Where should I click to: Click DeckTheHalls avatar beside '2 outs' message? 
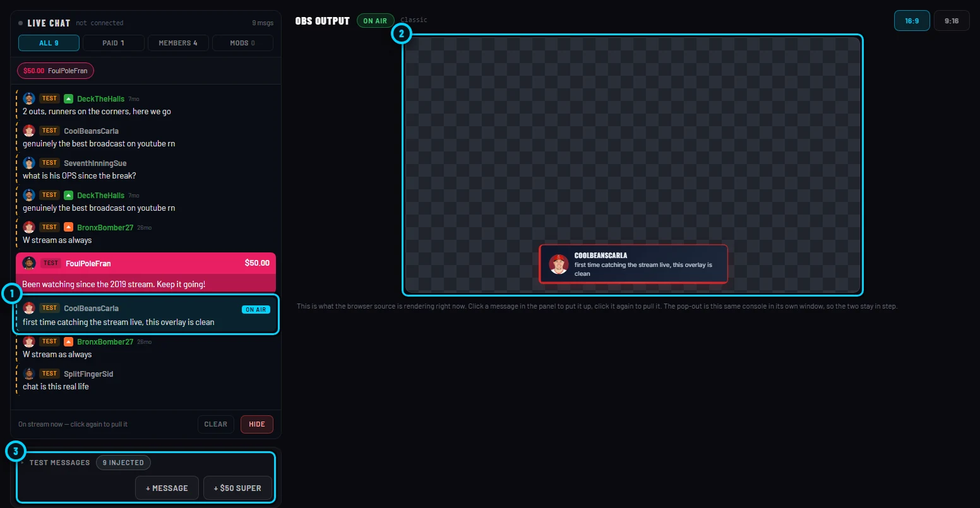[29, 98]
